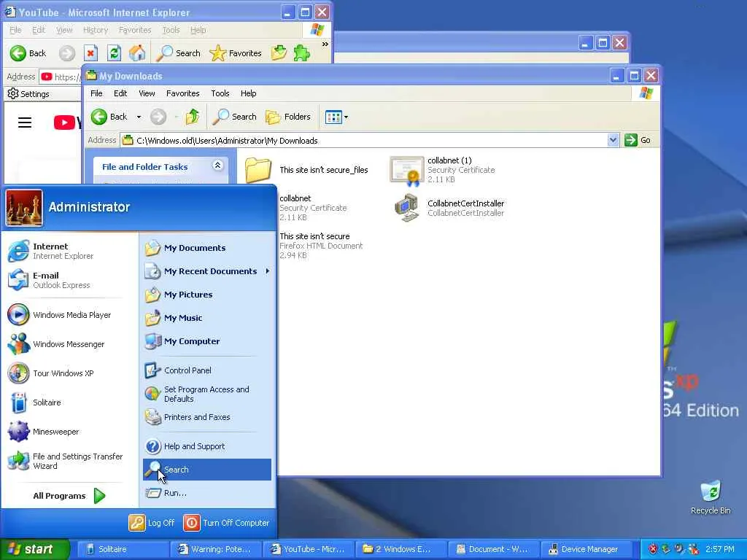Click Home icon in Internet Explorer
The width and height of the screenshot is (747, 560).
(137, 53)
